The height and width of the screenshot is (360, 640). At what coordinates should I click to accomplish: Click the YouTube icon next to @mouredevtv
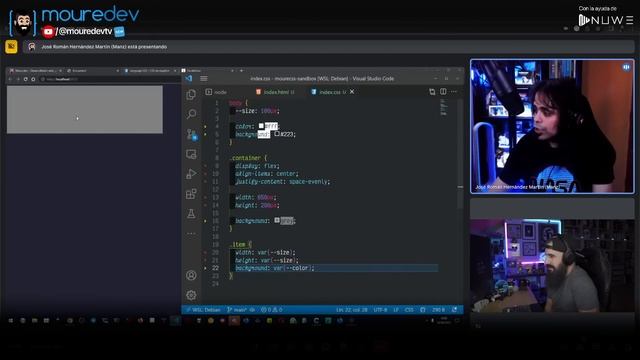[48, 31]
